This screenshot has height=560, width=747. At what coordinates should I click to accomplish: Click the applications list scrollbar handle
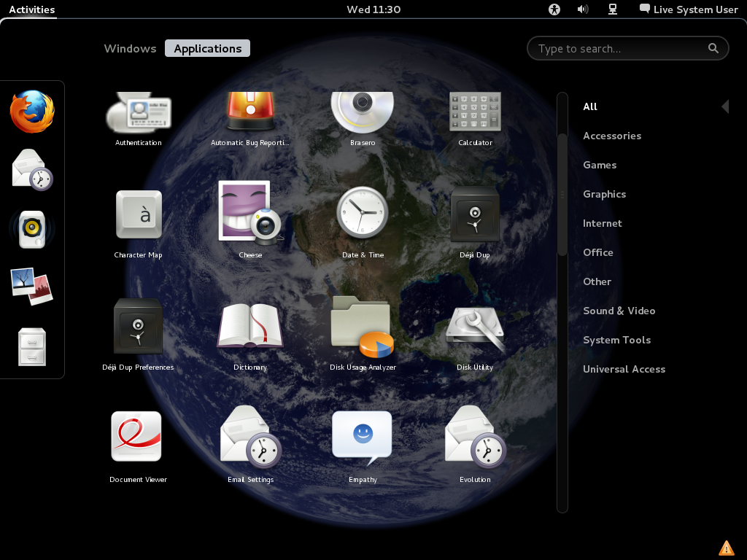562,195
